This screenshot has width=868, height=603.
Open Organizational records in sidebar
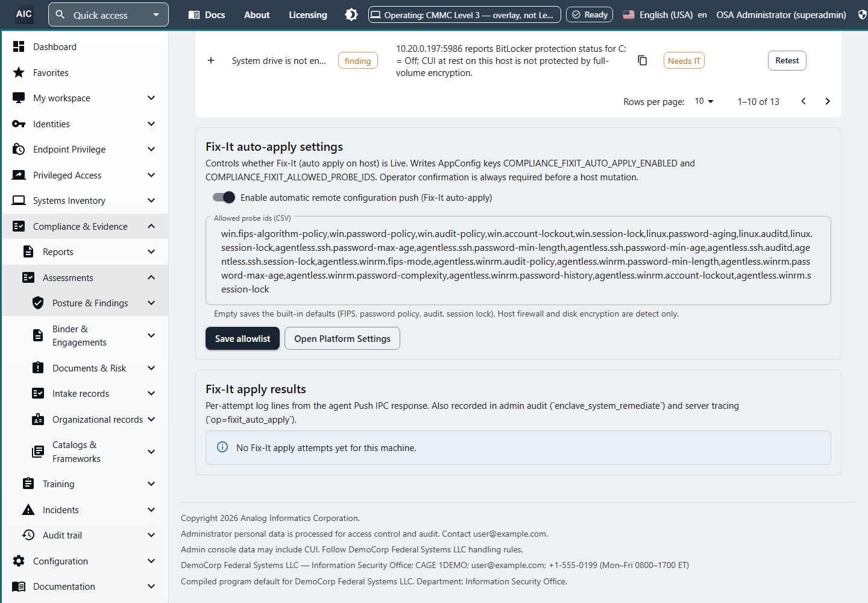tap(85, 419)
